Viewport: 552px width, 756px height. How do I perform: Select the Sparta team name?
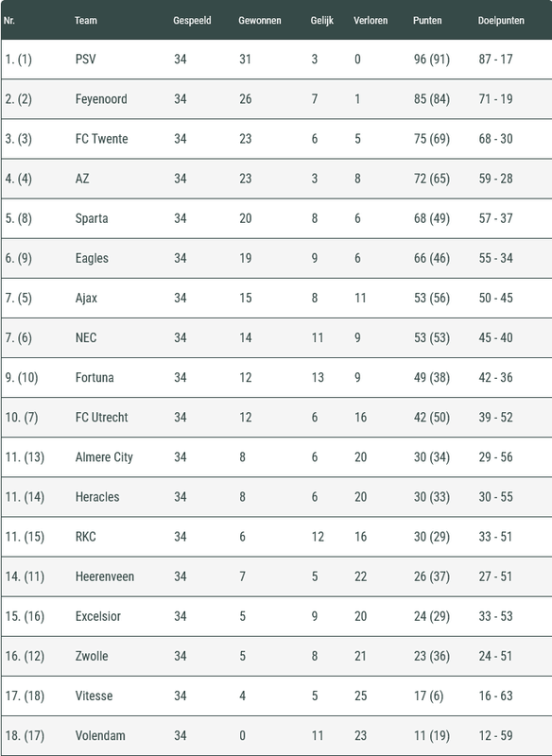[92, 218]
